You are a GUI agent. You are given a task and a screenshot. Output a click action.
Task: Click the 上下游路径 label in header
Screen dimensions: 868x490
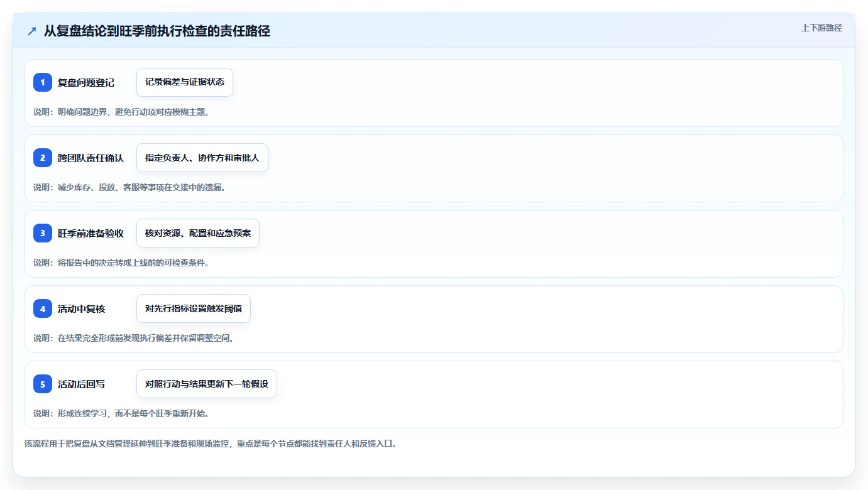pyautogui.click(x=821, y=28)
